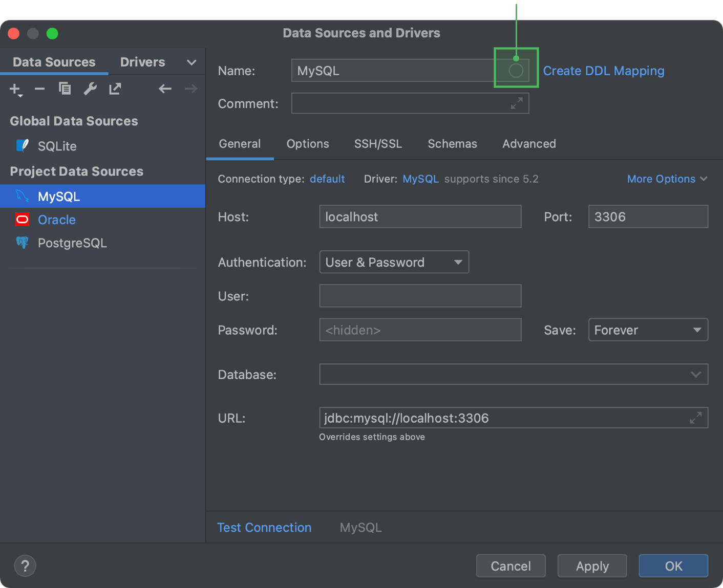Select the PostgreSQL elephant icon
The height and width of the screenshot is (588, 723).
(22, 243)
